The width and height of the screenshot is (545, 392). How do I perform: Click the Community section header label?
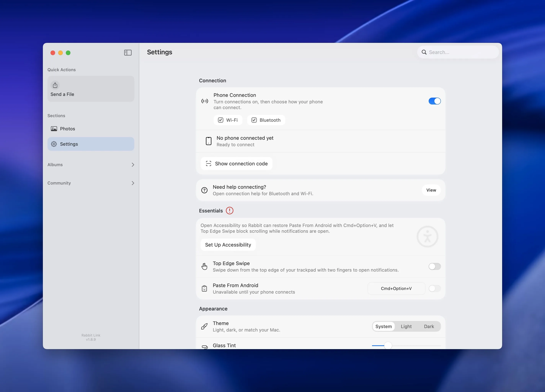pos(59,183)
